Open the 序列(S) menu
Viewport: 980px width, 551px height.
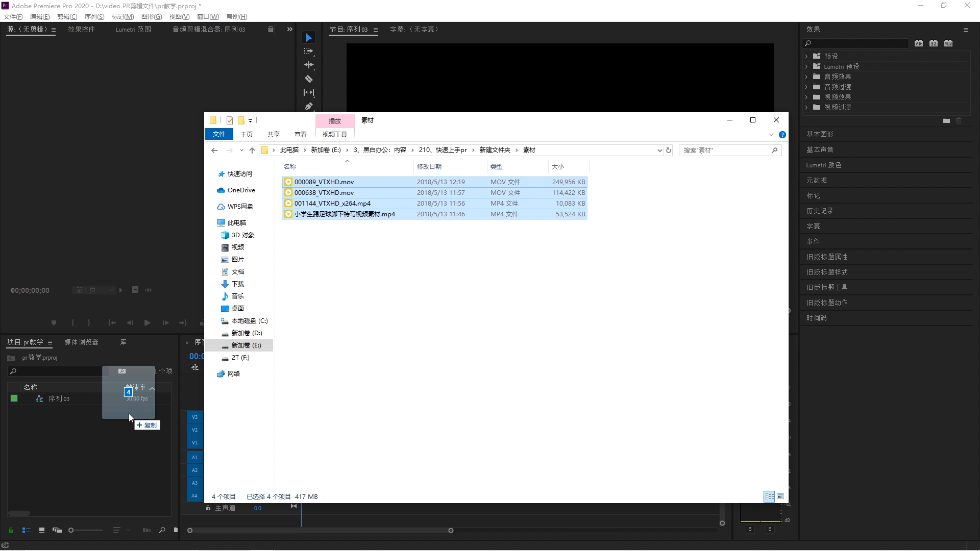click(x=94, y=17)
